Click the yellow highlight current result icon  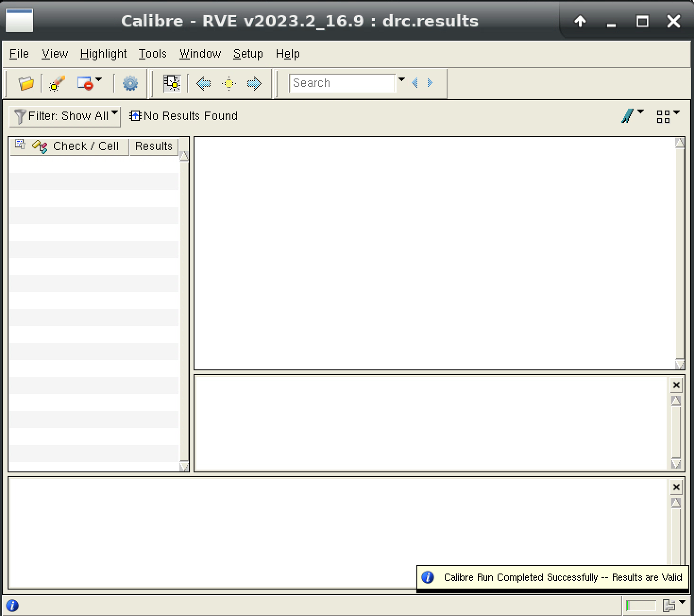point(229,84)
